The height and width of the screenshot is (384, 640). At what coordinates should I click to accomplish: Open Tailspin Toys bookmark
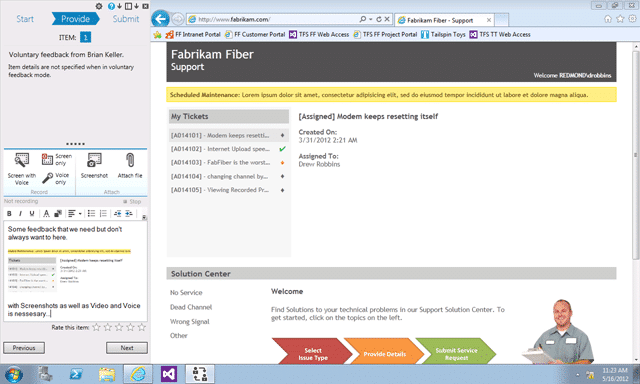coord(443,35)
